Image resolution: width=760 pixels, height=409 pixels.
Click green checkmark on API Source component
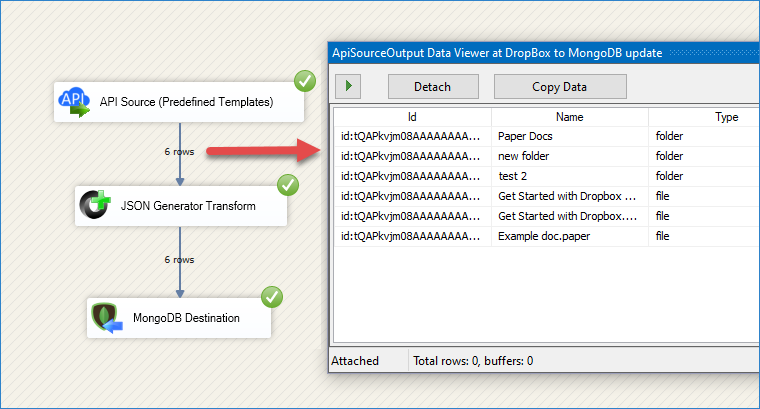coord(305,81)
